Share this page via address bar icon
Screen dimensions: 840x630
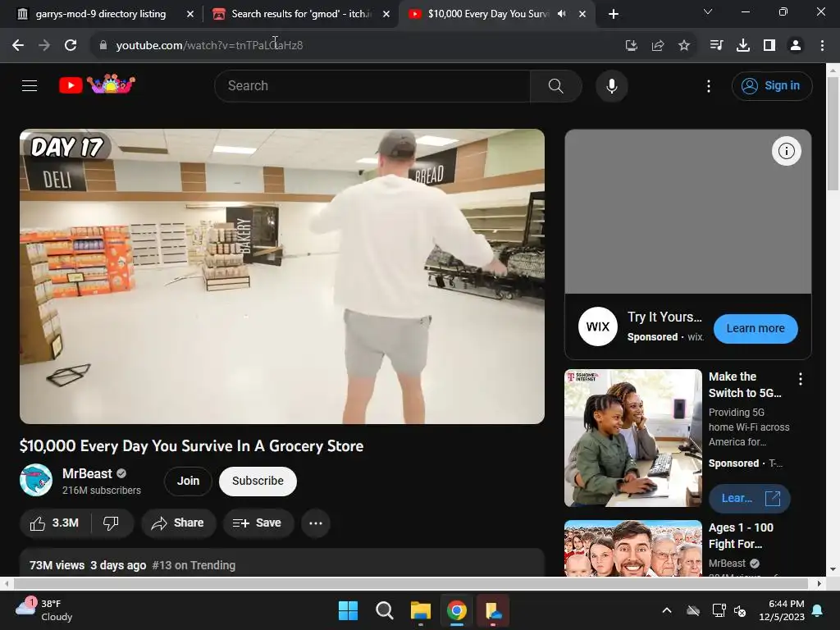point(658,46)
